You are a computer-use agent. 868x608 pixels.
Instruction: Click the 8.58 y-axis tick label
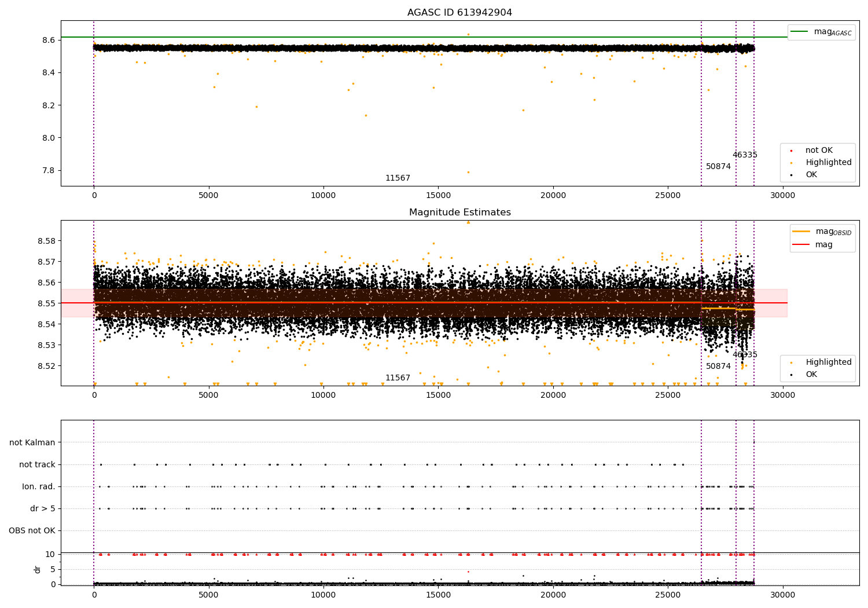(x=47, y=241)
